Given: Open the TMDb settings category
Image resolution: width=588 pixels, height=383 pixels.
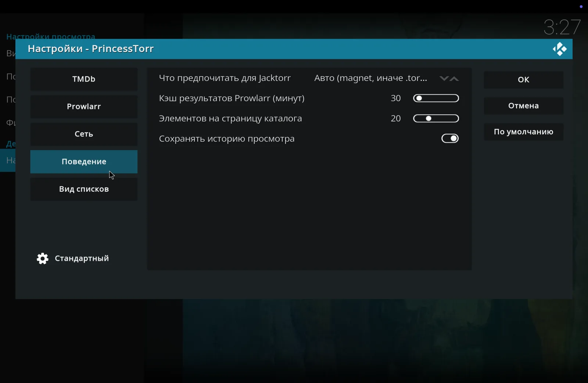Looking at the screenshot, I should click(84, 79).
